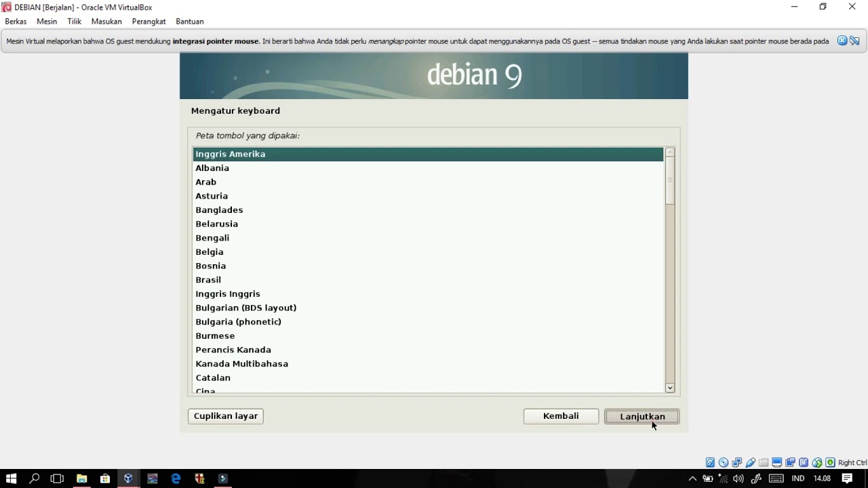Image resolution: width=868 pixels, height=488 pixels.
Task: Open taskbar Search
Action: tap(35, 479)
